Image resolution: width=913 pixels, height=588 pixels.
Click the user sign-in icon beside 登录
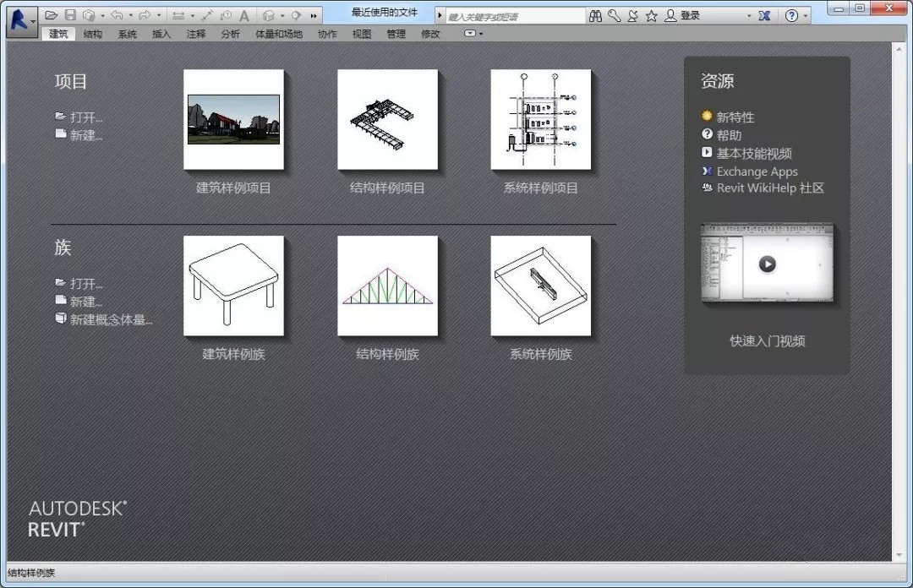click(670, 16)
